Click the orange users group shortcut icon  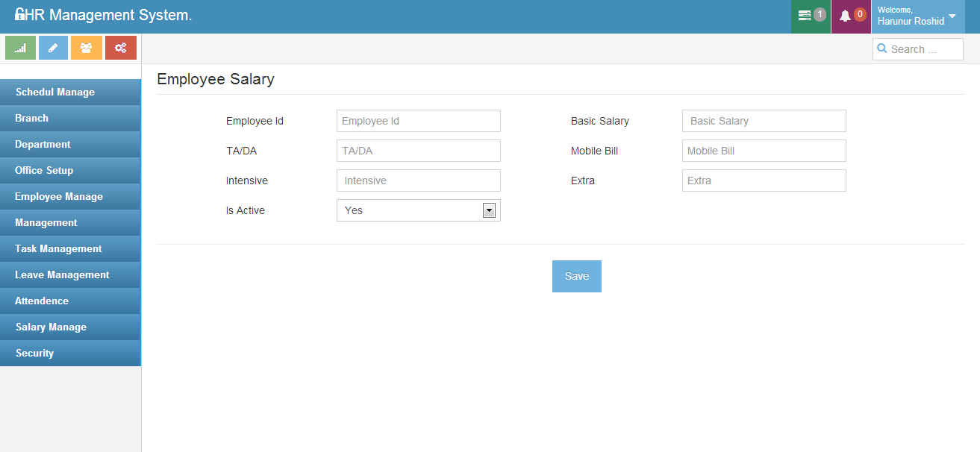click(x=87, y=48)
